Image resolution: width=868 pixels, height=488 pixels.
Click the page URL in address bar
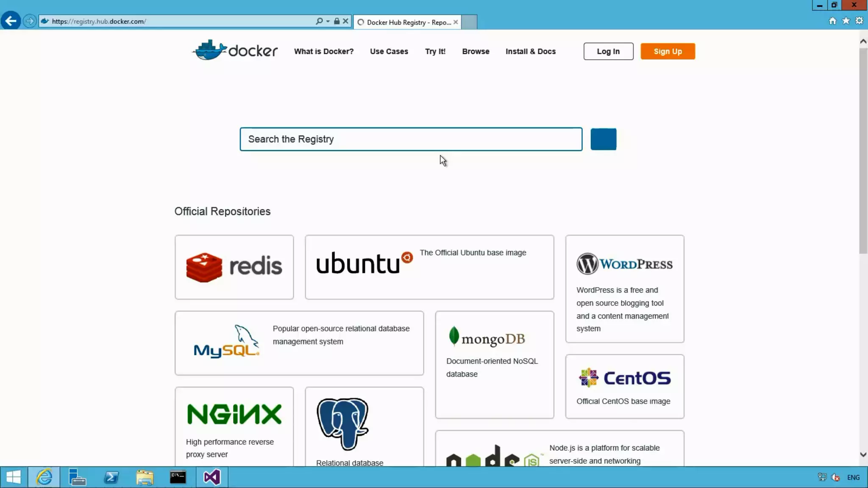(x=99, y=21)
